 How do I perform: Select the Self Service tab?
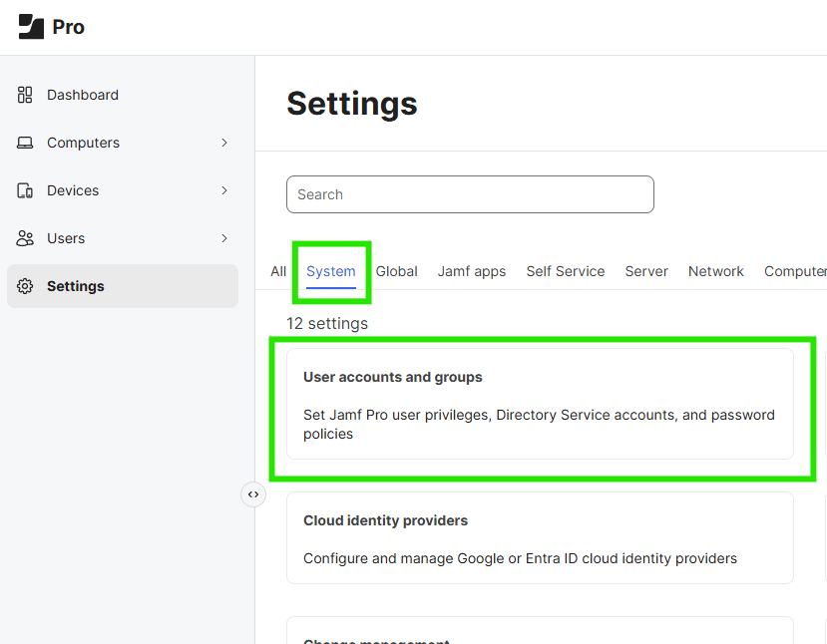tap(566, 271)
